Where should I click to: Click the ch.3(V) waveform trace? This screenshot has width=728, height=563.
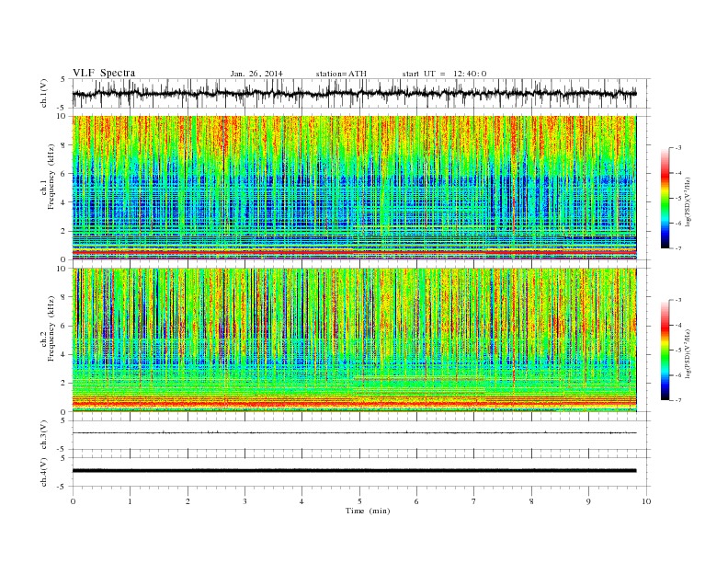coord(354,433)
